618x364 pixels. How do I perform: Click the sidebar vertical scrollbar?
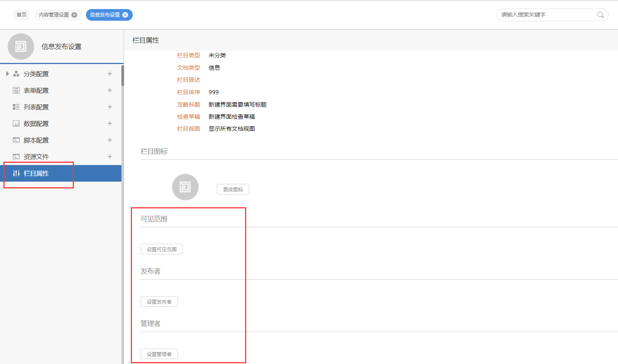123,76
